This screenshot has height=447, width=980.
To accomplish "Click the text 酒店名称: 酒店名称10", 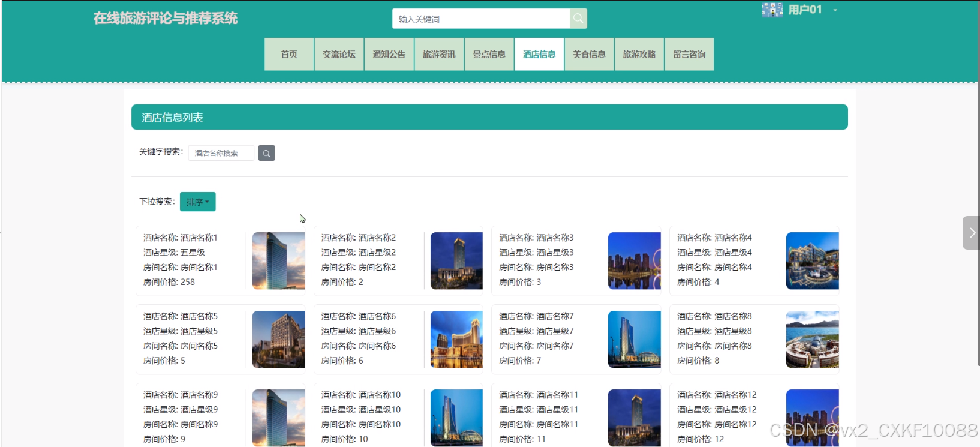I will pos(361,395).
